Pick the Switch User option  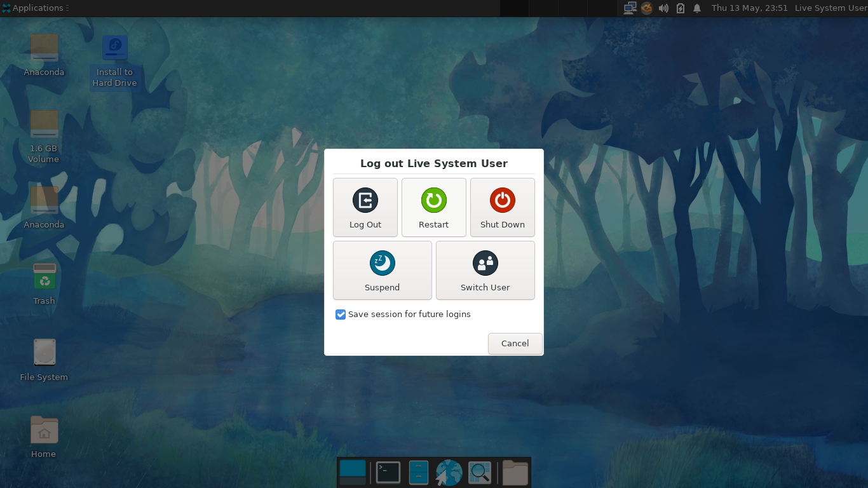[x=485, y=270]
